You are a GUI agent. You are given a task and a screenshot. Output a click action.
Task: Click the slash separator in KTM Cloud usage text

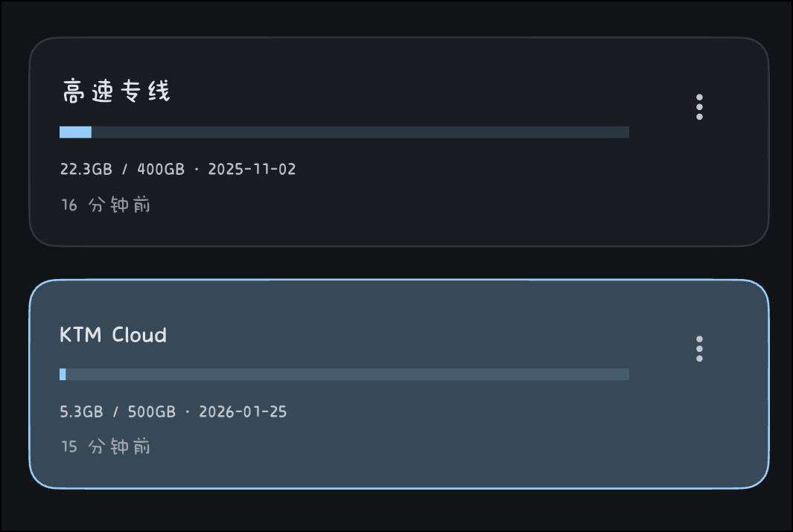point(115,411)
